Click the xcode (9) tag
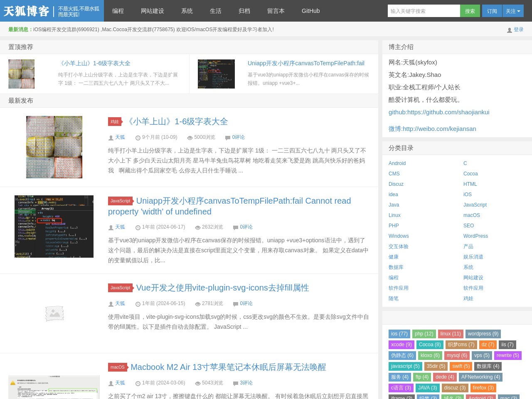This screenshot has height=399, width=532. [401, 345]
